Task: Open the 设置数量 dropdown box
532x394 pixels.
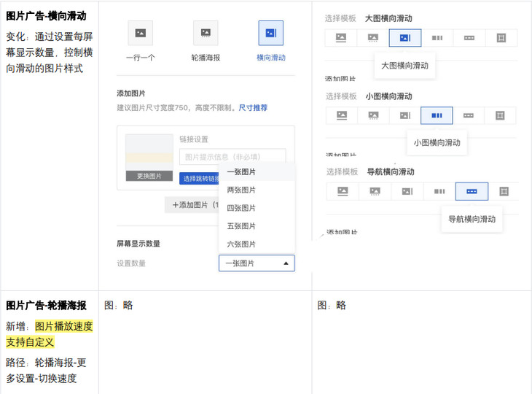Action: (x=257, y=263)
